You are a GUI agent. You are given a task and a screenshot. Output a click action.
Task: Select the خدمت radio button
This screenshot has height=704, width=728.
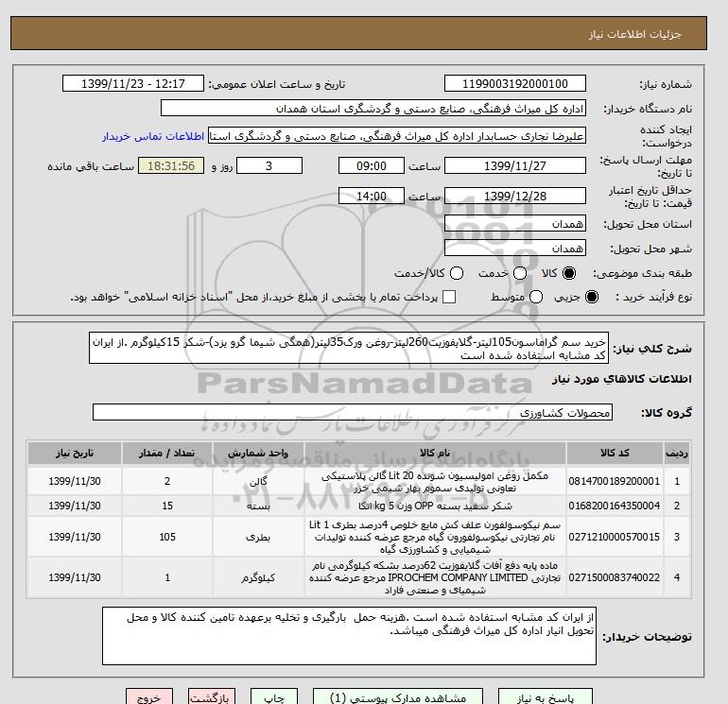[520, 273]
